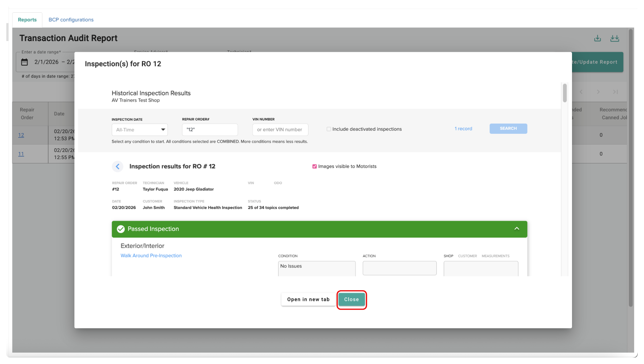644x364 pixels.
Task: Open the Walk Around Pre-Inspection link
Action: pyautogui.click(x=151, y=255)
